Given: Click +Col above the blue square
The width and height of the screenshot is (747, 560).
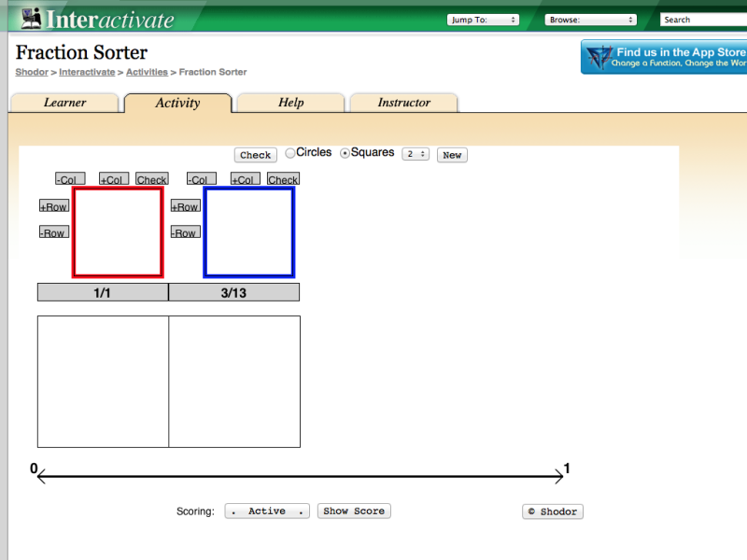Looking at the screenshot, I should click(244, 179).
